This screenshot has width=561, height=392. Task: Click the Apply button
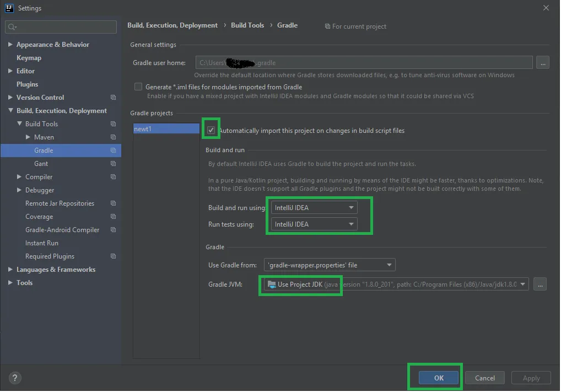(531, 378)
